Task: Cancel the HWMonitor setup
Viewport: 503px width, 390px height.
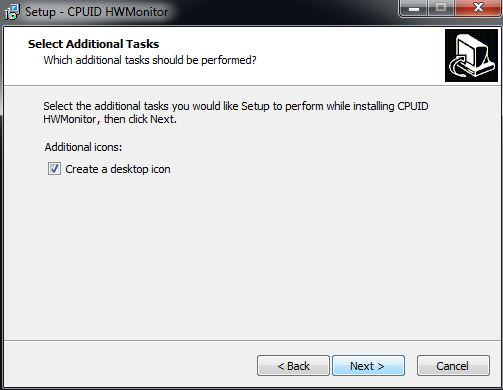Action: click(453, 366)
